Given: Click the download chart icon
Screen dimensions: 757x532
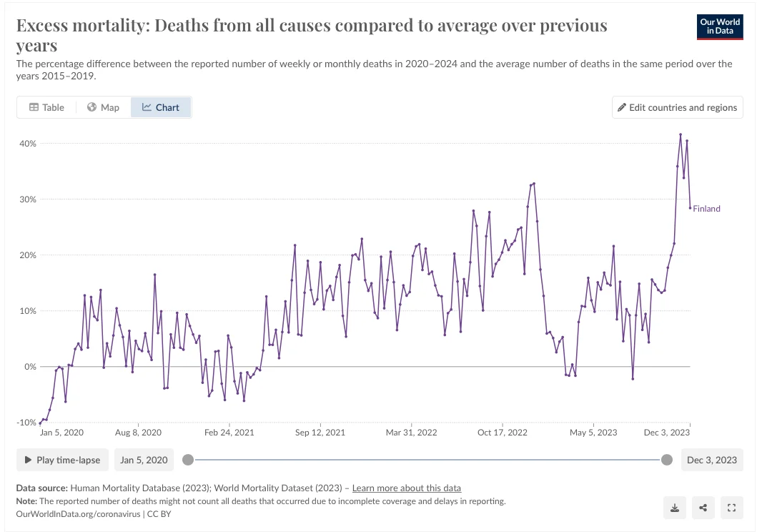Looking at the screenshot, I should 674,508.
